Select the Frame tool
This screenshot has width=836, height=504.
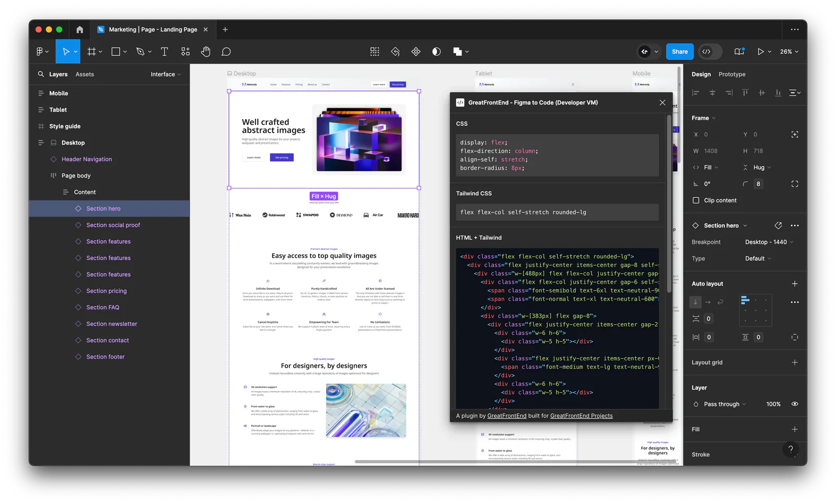point(91,52)
